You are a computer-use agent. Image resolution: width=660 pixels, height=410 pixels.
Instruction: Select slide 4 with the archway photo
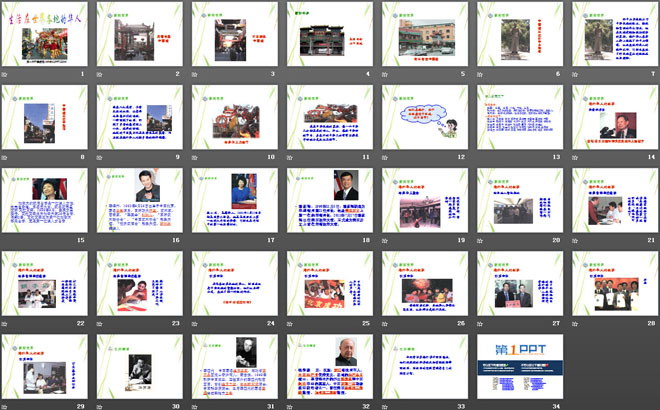point(328,33)
